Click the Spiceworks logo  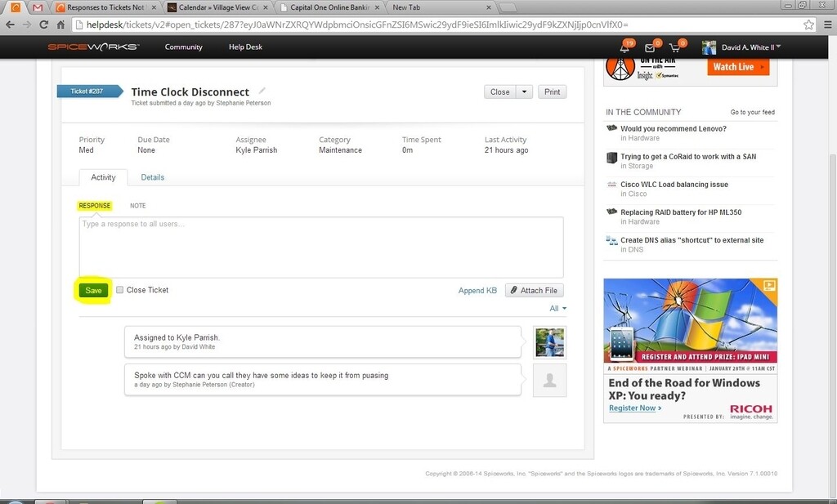[93, 47]
